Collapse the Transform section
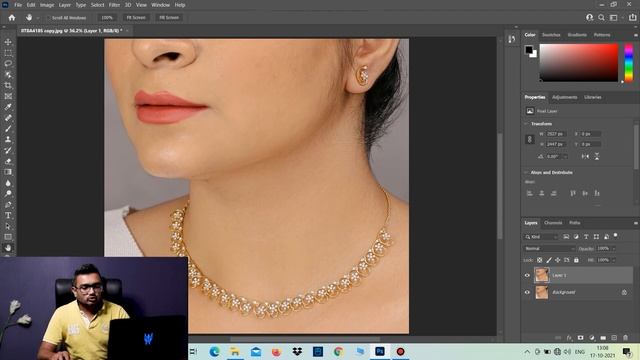 click(526, 123)
